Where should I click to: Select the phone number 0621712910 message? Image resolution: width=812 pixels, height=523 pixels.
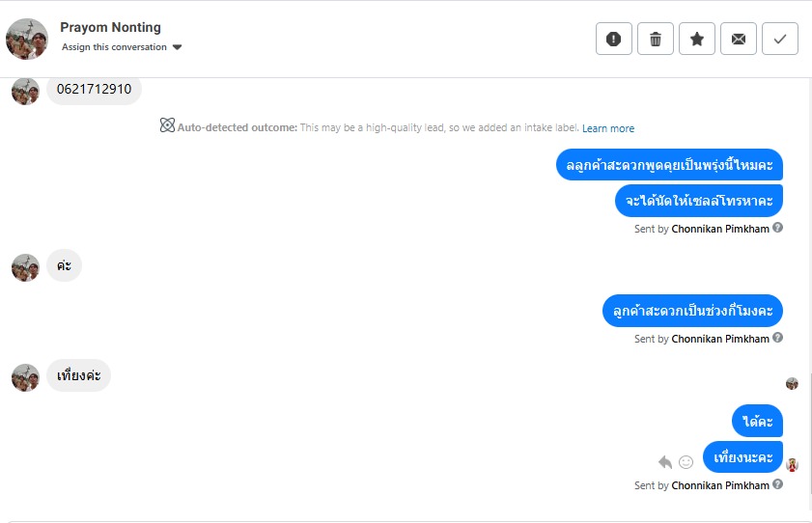tap(94, 90)
